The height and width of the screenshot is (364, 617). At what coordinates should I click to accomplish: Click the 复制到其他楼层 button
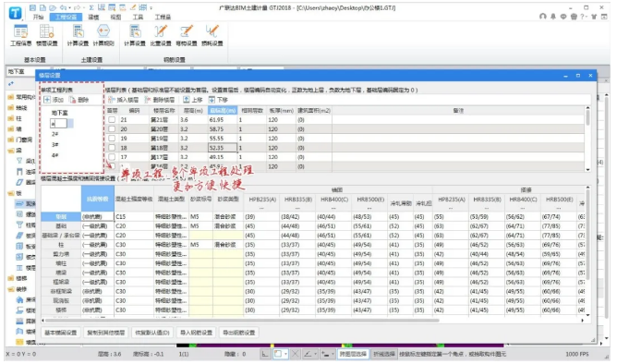[x=106, y=333]
